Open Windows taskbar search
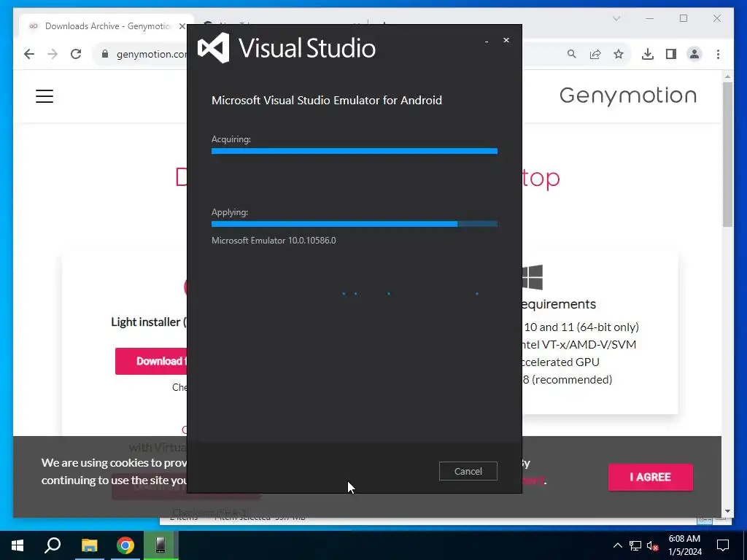 [53, 545]
